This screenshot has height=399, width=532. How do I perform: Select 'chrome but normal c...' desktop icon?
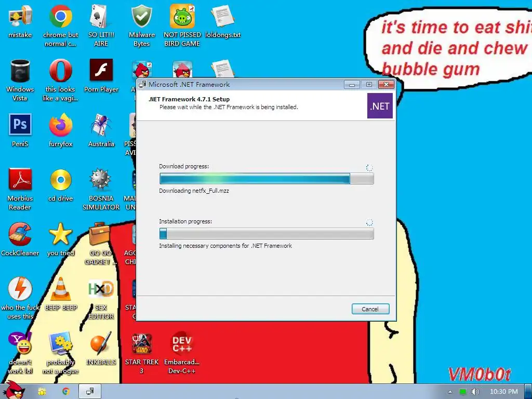click(x=60, y=25)
